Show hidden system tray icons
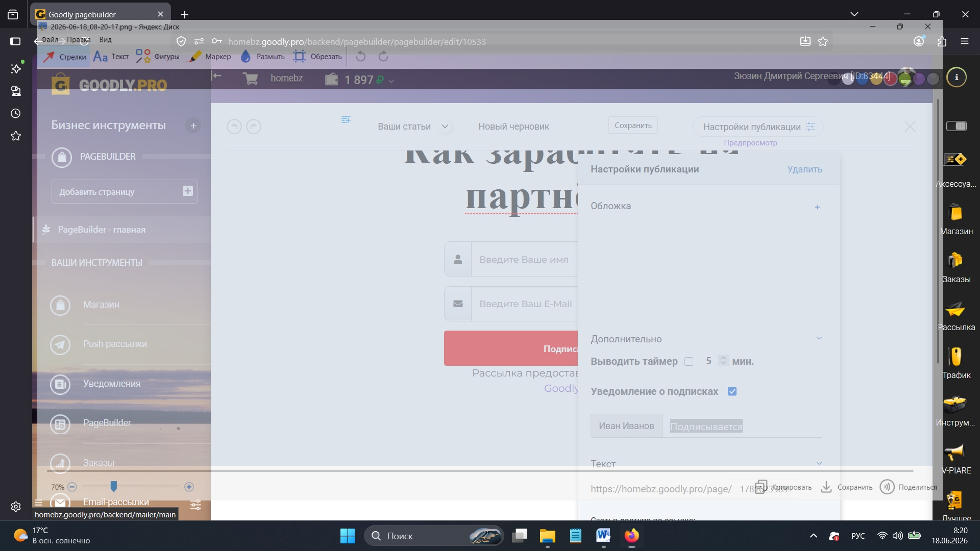 pyautogui.click(x=814, y=536)
